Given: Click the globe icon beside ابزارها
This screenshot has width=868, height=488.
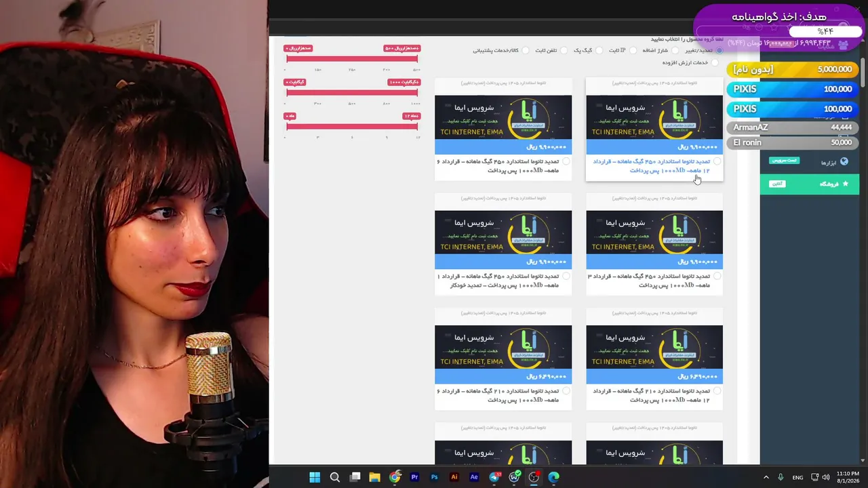Looking at the screenshot, I should (x=844, y=162).
